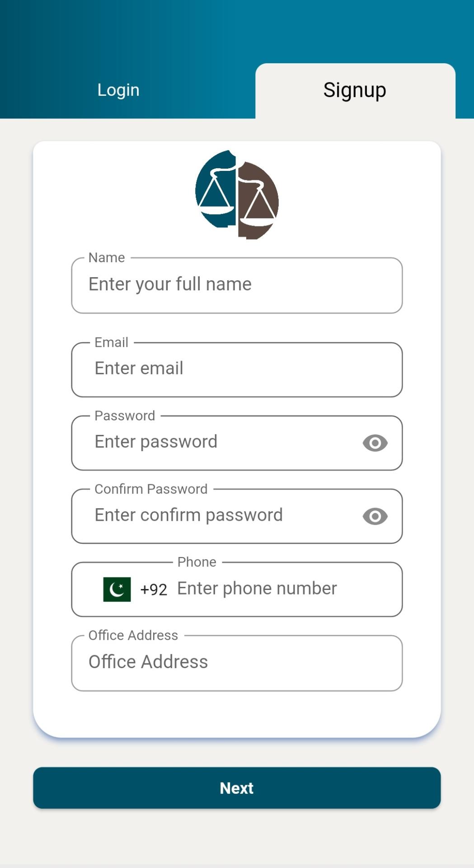The height and width of the screenshot is (868, 474).
Task: Focus the Password input field
Action: coord(203,442)
